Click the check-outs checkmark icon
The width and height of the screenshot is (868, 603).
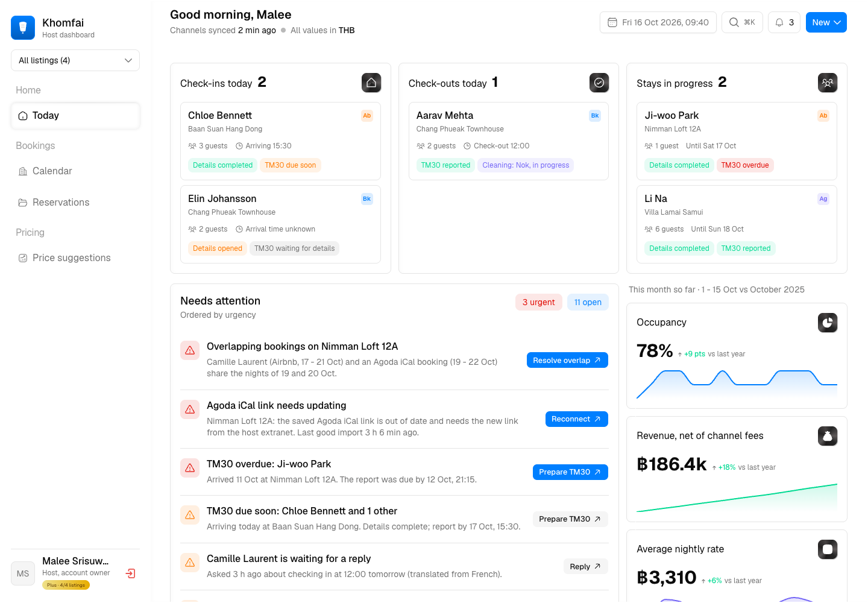pos(599,83)
